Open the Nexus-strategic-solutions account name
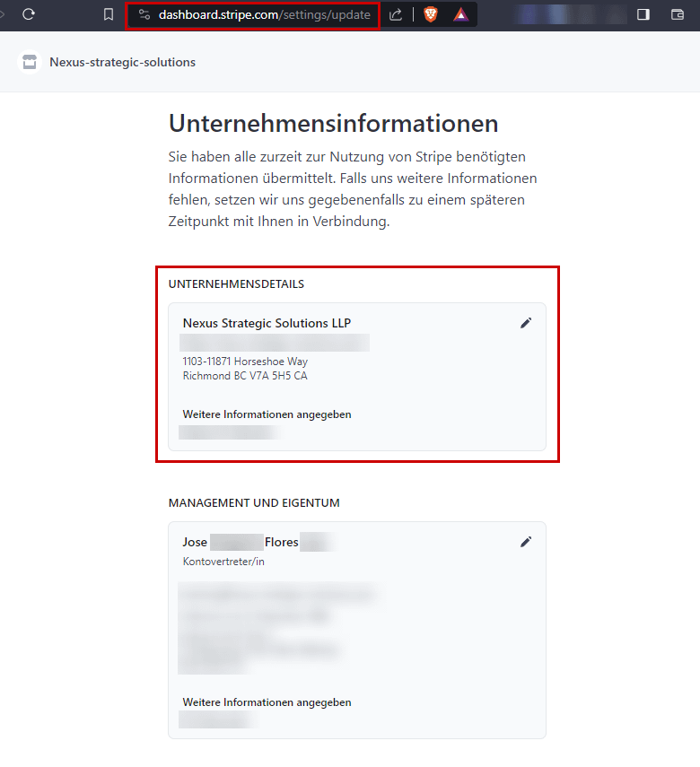 click(x=122, y=62)
